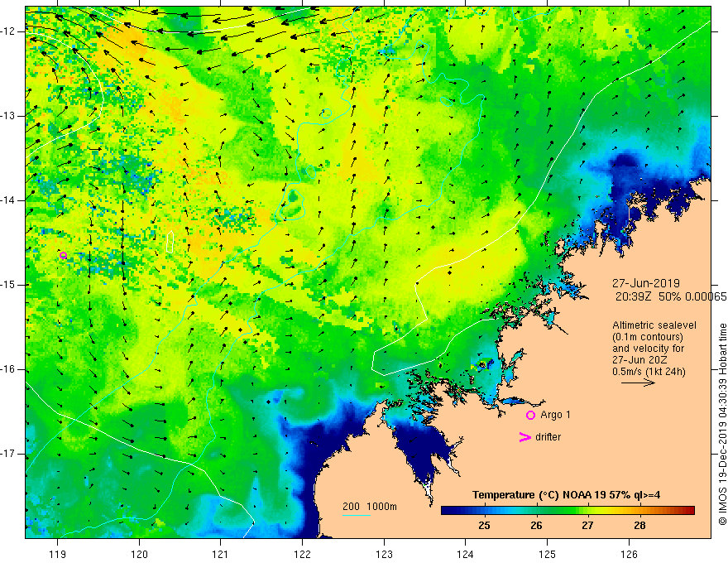This screenshot has height=563, width=728.
Task: Click the longitude axis label 126
Action: 629,554
